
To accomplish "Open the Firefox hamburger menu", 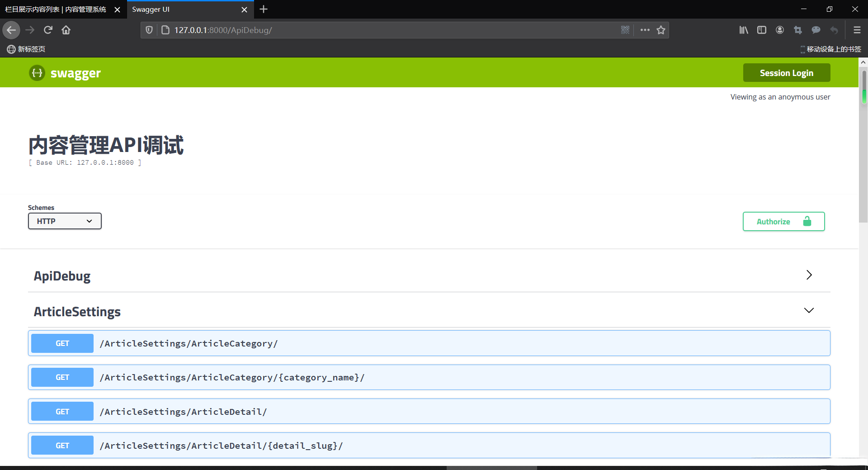I will coord(857,30).
